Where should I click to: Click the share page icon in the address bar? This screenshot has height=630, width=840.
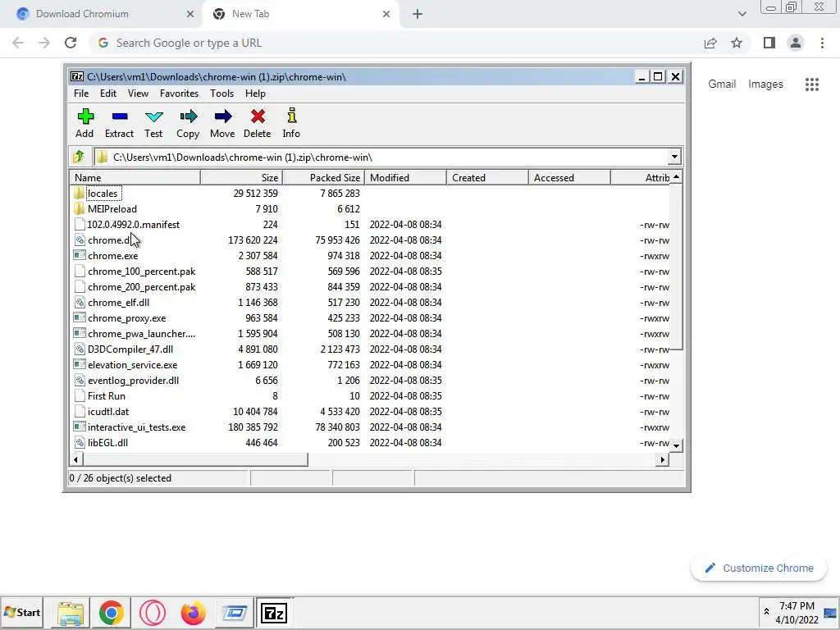click(x=710, y=43)
